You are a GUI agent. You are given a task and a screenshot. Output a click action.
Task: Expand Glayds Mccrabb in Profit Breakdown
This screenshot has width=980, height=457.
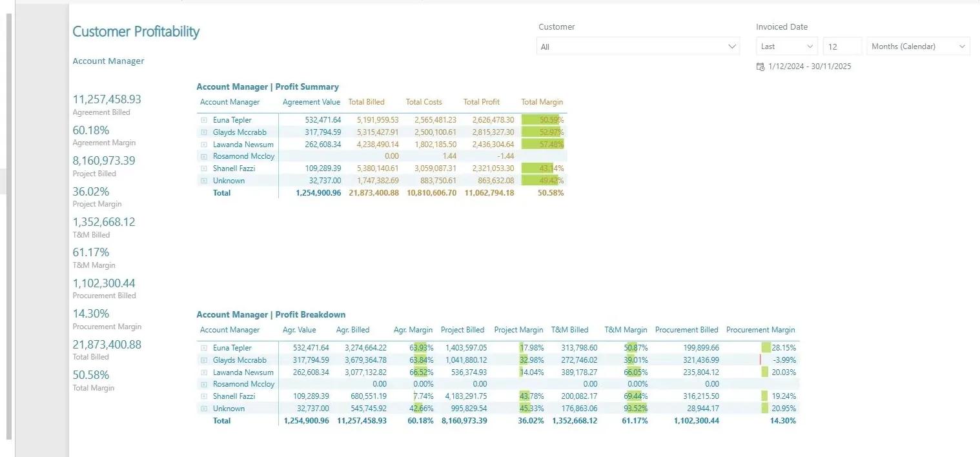[204, 360]
